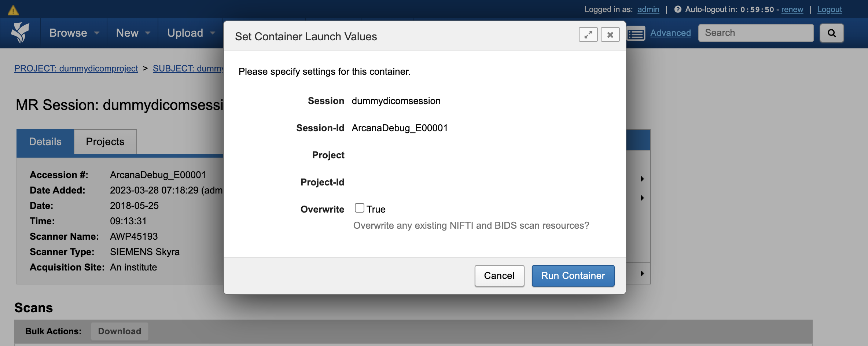
Task: Cancel the container launch dialog
Action: pos(499,276)
